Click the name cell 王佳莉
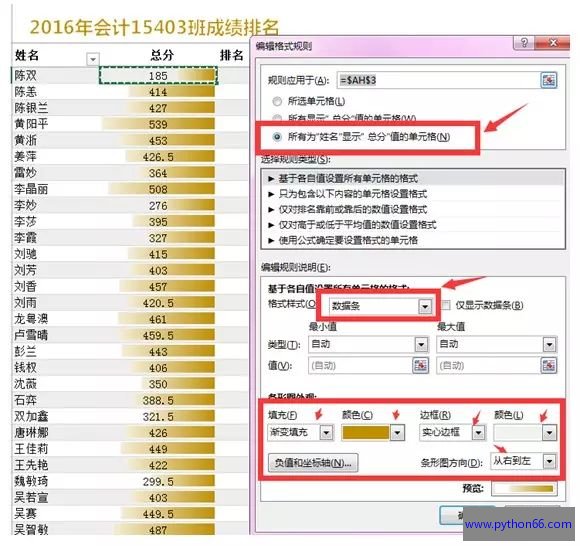The width and height of the screenshot is (580, 546). (31, 449)
